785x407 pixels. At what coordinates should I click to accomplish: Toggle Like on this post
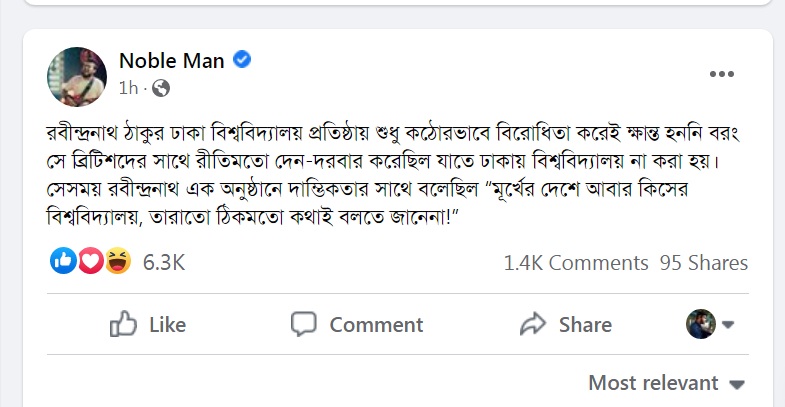[149, 324]
